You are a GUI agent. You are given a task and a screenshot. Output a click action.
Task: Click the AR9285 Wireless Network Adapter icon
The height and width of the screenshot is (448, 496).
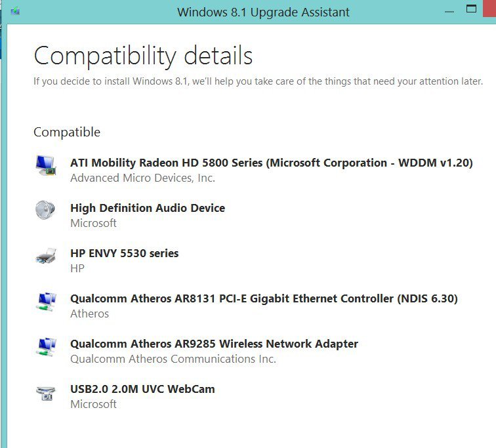(46, 347)
